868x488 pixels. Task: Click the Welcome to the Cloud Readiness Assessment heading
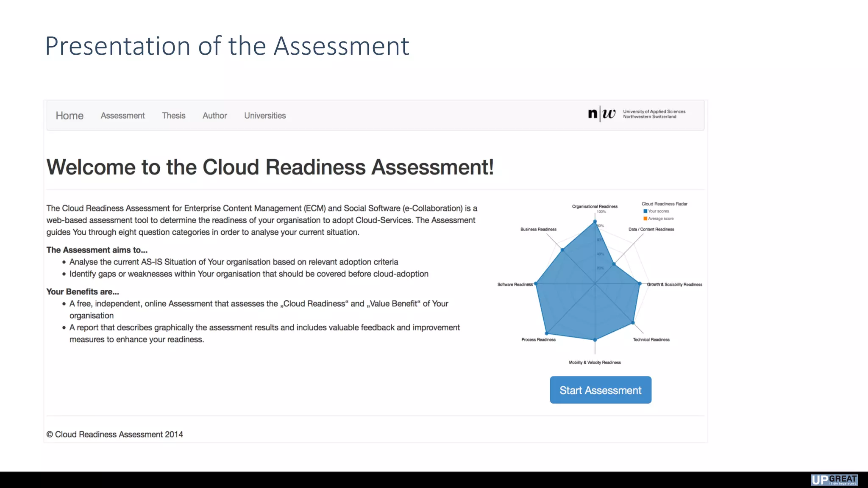pos(270,167)
